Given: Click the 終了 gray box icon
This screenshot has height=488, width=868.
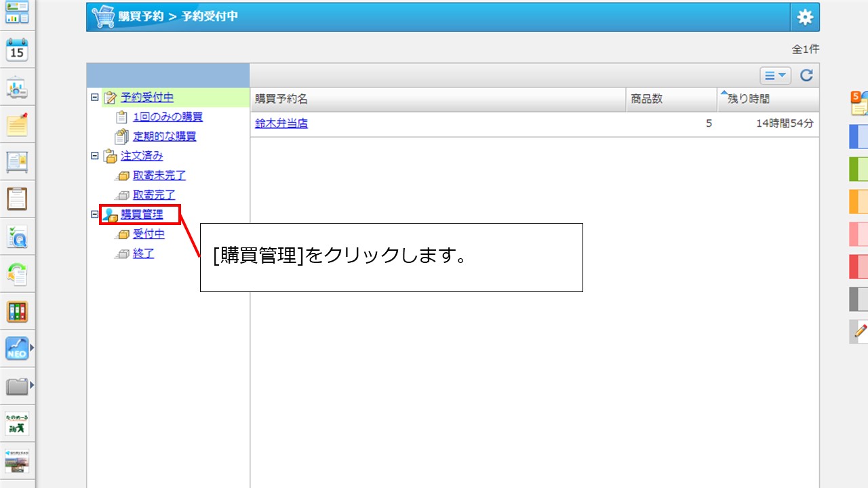Looking at the screenshot, I should (x=122, y=254).
